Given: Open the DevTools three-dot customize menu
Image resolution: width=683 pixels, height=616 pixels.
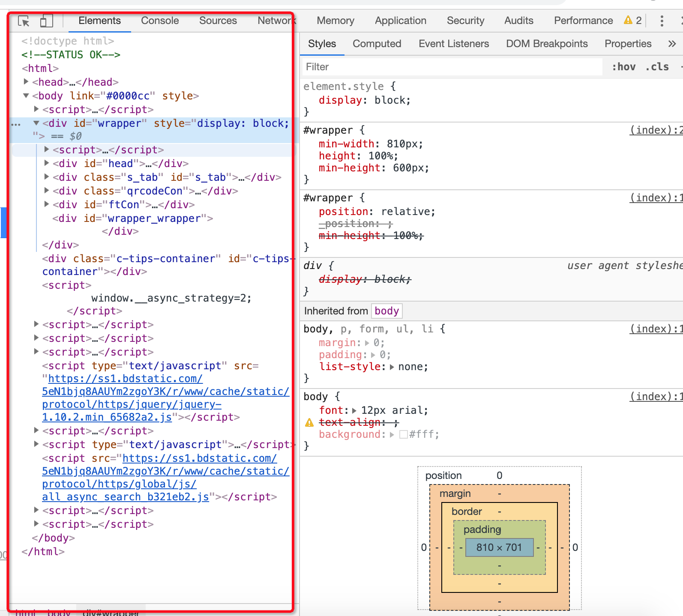Looking at the screenshot, I should (662, 21).
